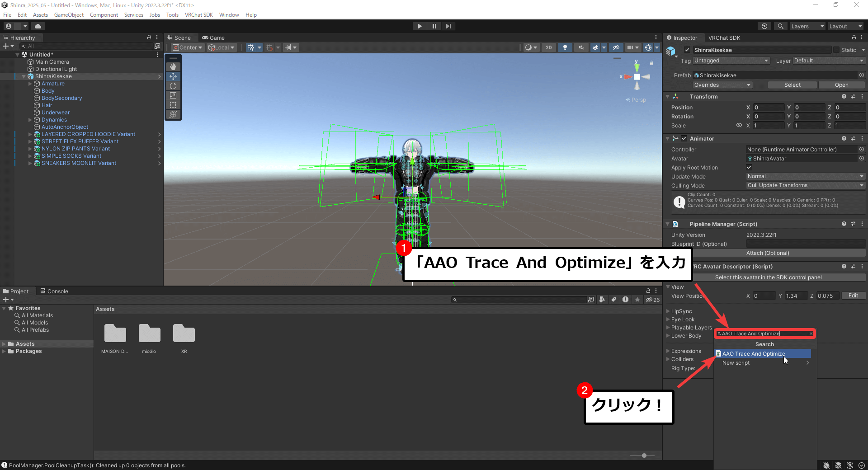Click Attach (Optional) button

click(x=768, y=253)
